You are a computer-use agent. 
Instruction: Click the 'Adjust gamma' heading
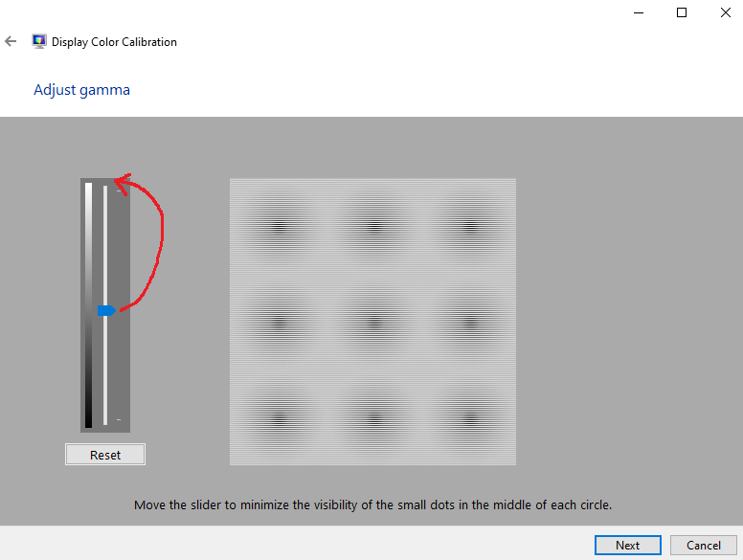pos(81,90)
